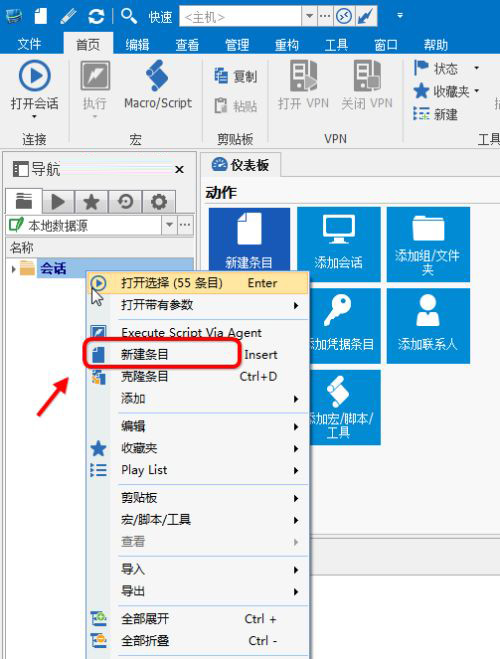Click the new document icon in quick access bar
This screenshot has width=500, height=659.
41,16
